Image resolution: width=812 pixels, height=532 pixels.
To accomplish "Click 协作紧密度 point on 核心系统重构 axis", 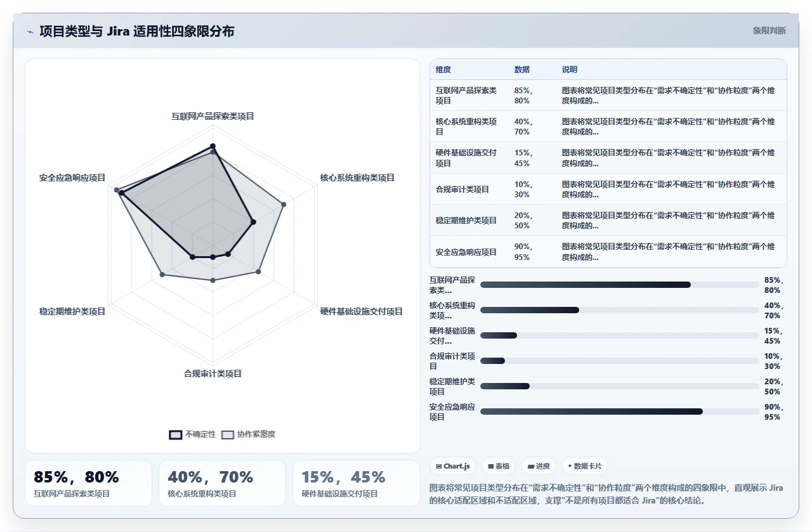I will click(x=284, y=204).
